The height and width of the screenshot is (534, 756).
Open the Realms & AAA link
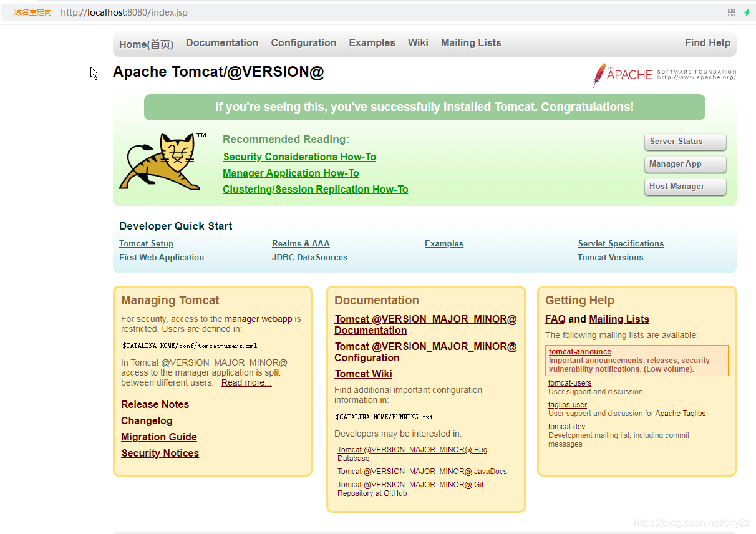tap(301, 243)
